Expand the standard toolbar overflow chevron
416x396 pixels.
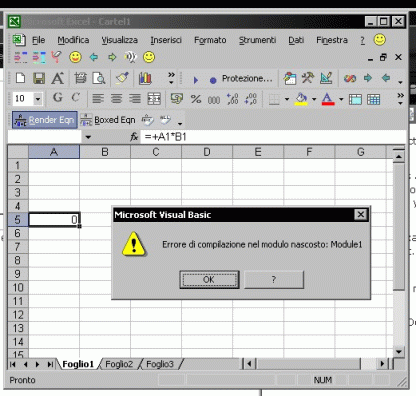tap(171, 78)
